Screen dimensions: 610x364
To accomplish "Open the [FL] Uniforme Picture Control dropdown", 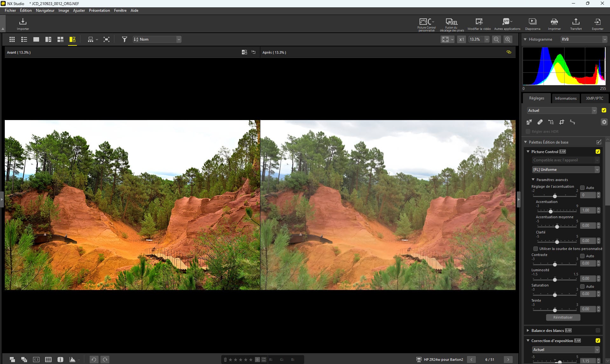I will [x=565, y=170].
